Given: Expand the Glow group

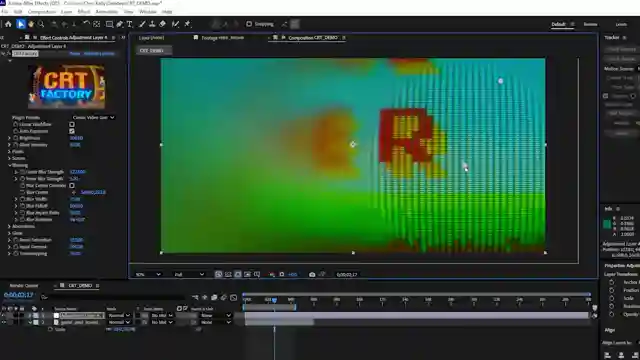Looking at the screenshot, I should coord(9,233).
